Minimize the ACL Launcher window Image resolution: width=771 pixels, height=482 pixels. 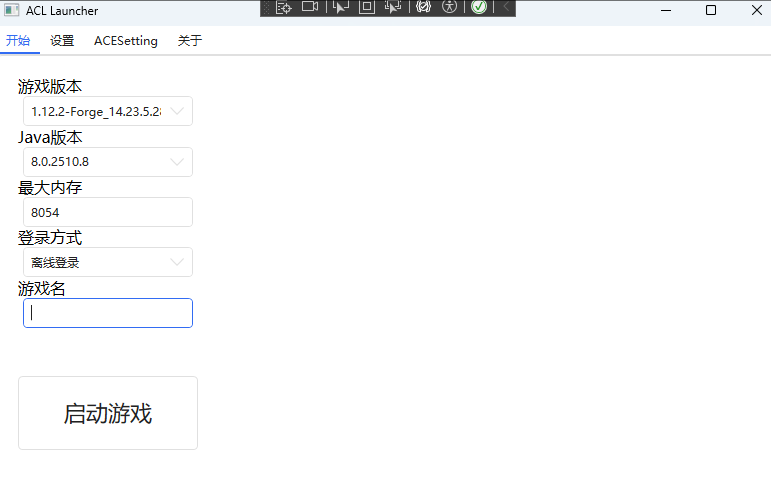666,10
